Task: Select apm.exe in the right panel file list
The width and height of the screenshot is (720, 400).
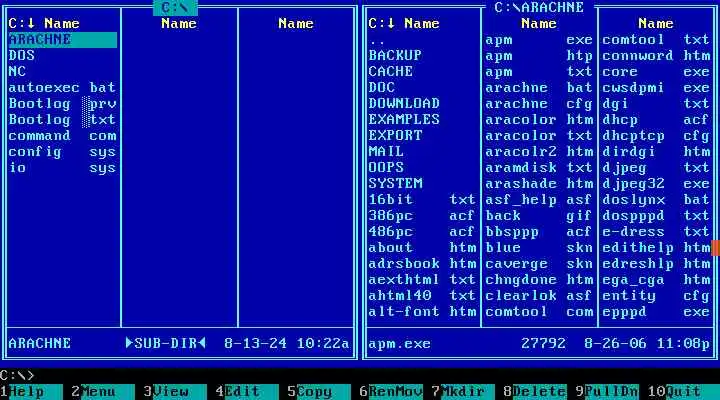Action: 539,39
